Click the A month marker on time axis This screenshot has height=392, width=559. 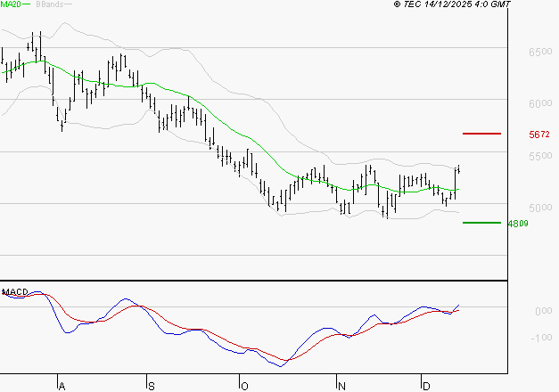point(62,386)
